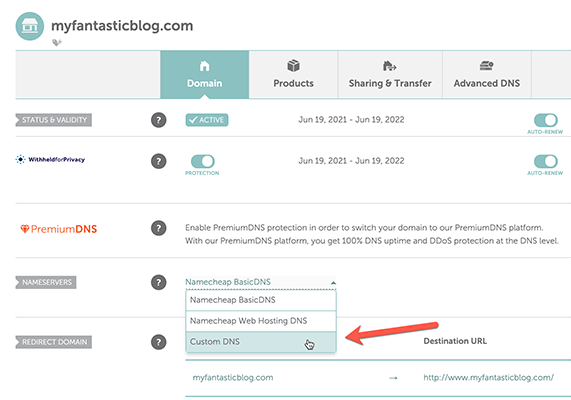The width and height of the screenshot is (571, 400).
Task: Toggle auto-renew for WithheldforPrivacy
Action: pos(546,161)
